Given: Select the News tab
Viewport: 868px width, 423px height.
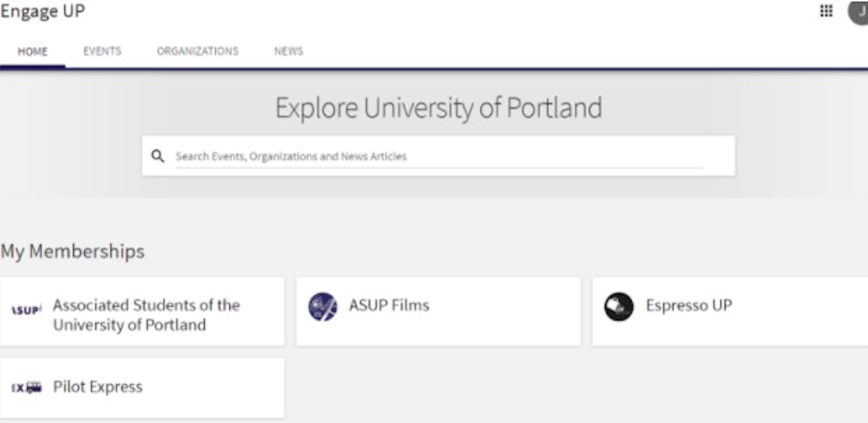Looking at the screenshot, I should pos(288,51).
